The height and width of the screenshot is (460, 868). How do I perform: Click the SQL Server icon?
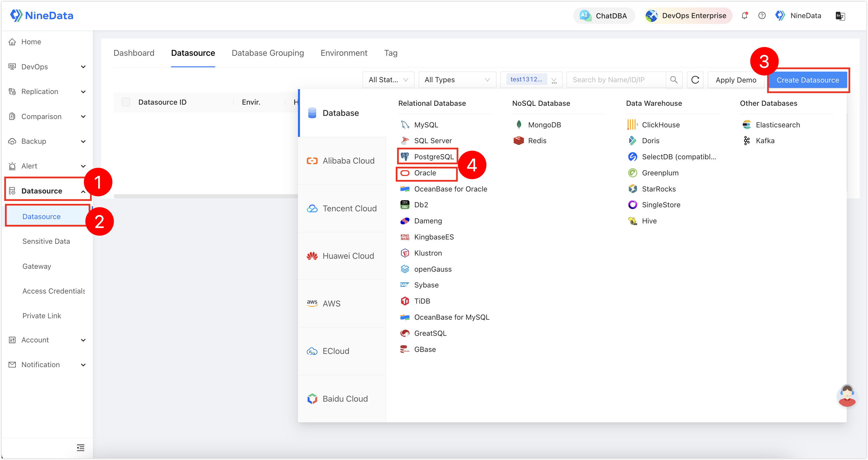pos(405,140)
